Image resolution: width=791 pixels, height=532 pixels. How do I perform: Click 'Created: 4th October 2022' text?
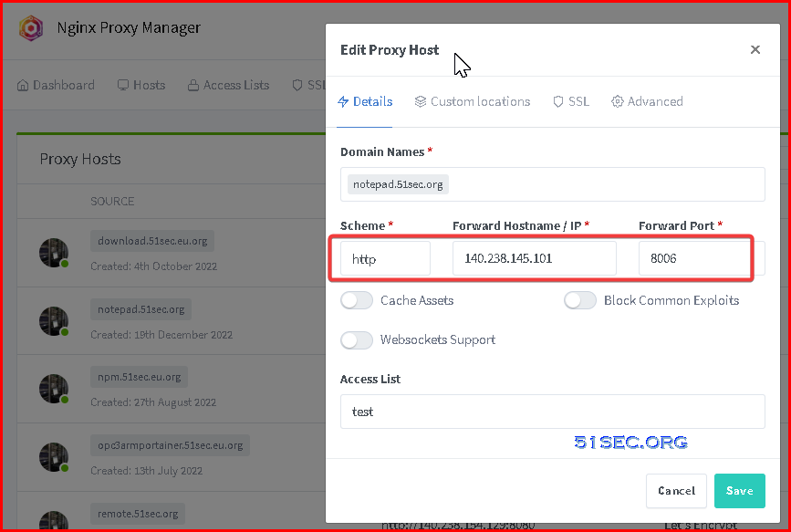(154, 266)
